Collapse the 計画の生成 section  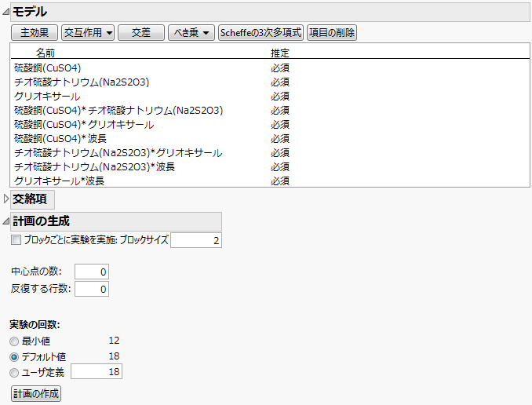6,221
